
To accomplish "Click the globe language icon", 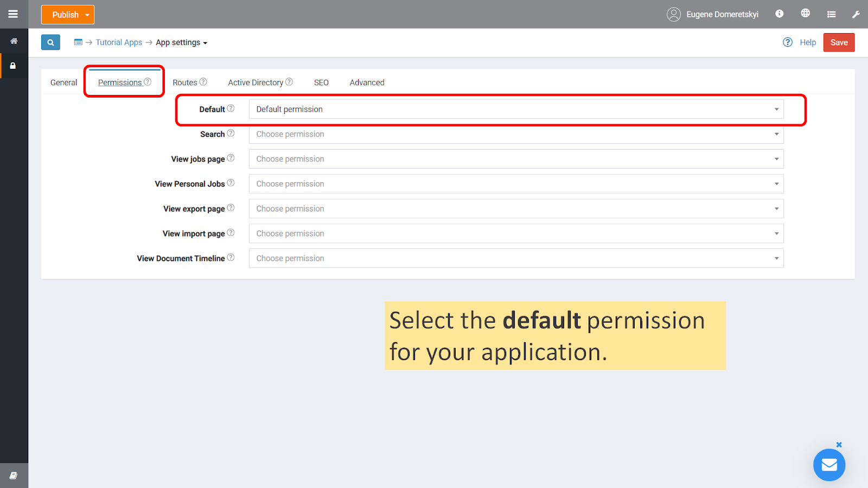I will [x=806, y=14].
